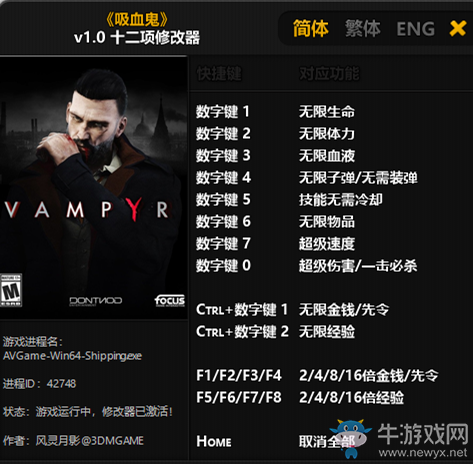
Task: Switch language to 繁体
Action: coord(363,29)
